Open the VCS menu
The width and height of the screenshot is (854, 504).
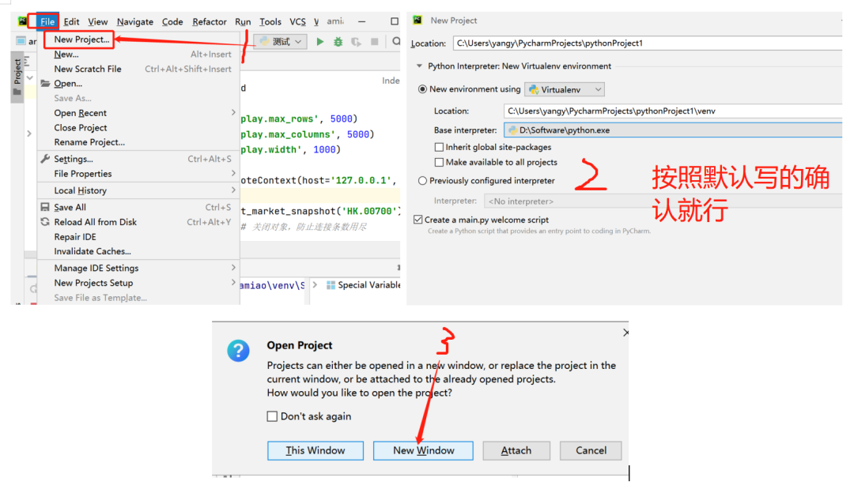(x=297, y=22)
